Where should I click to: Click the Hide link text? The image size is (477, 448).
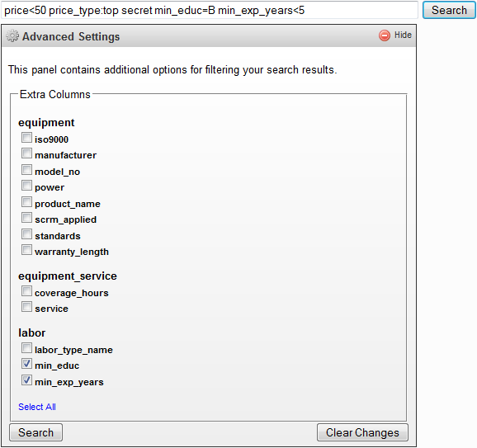[x=403, y=35]
